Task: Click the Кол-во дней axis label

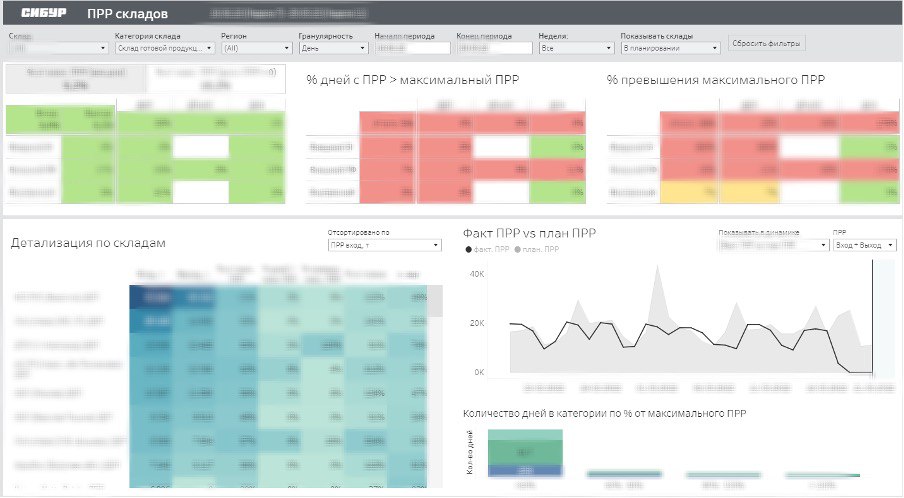Action: click(x=469, y=452)
